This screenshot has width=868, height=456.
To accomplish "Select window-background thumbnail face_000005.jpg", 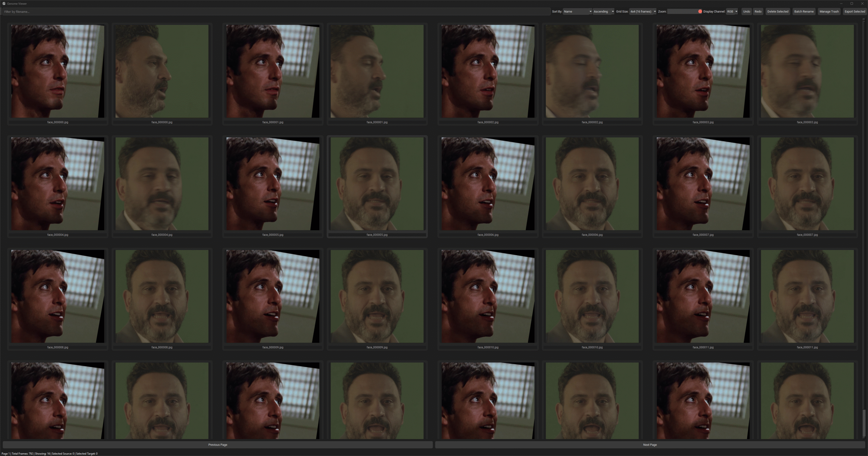I will tap(273, 184).
